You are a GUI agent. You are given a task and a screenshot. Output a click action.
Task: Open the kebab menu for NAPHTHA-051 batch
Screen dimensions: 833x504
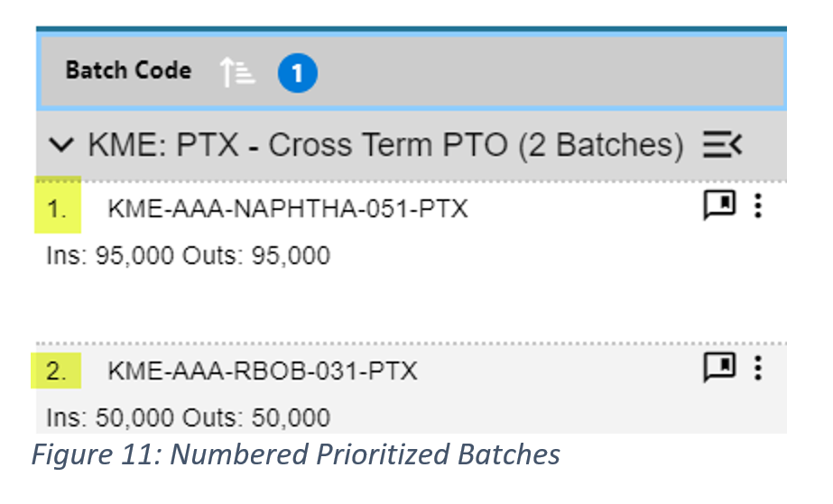pyautogui.click(x=758, y=206)
